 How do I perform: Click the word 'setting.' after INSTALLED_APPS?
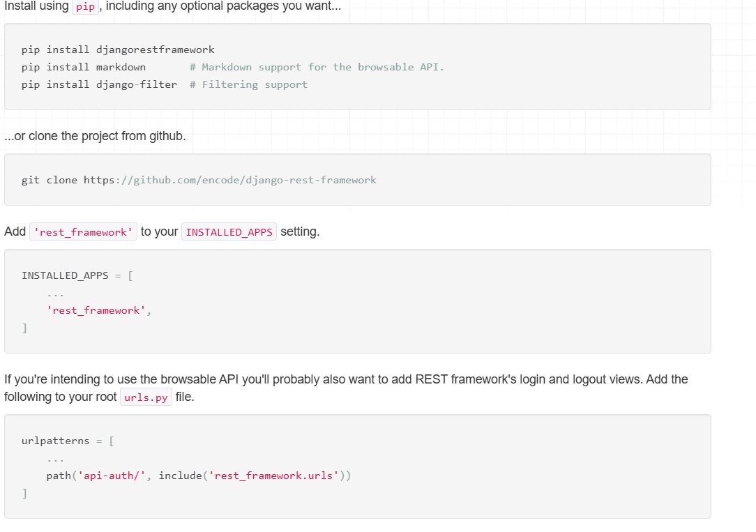pyautogui.click(x=300, y=231)
